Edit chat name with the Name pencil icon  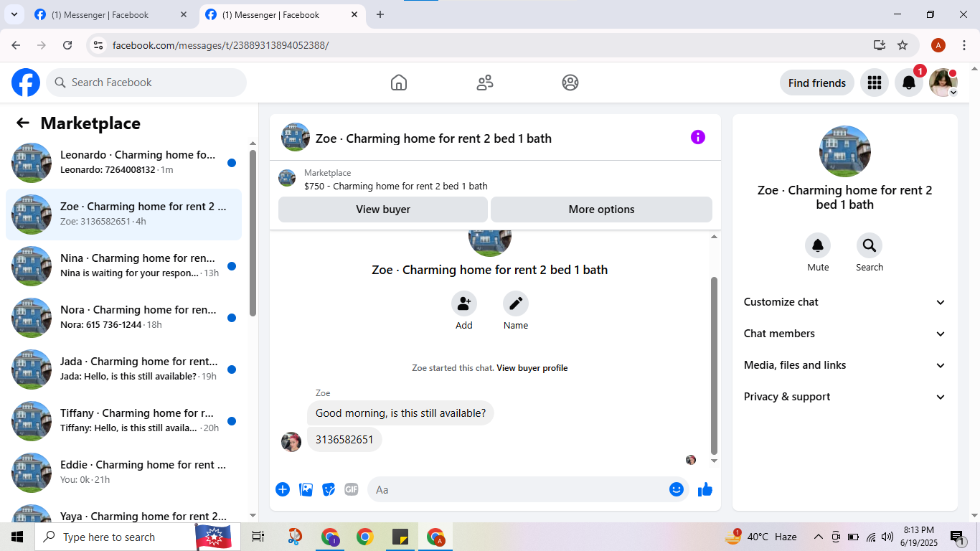tap(516, 303)
